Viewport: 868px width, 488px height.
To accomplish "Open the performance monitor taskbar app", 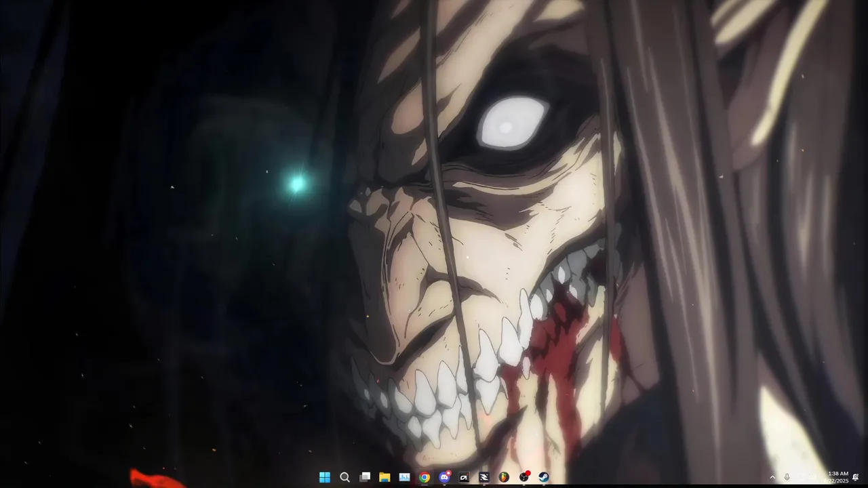I will point(404,477).
